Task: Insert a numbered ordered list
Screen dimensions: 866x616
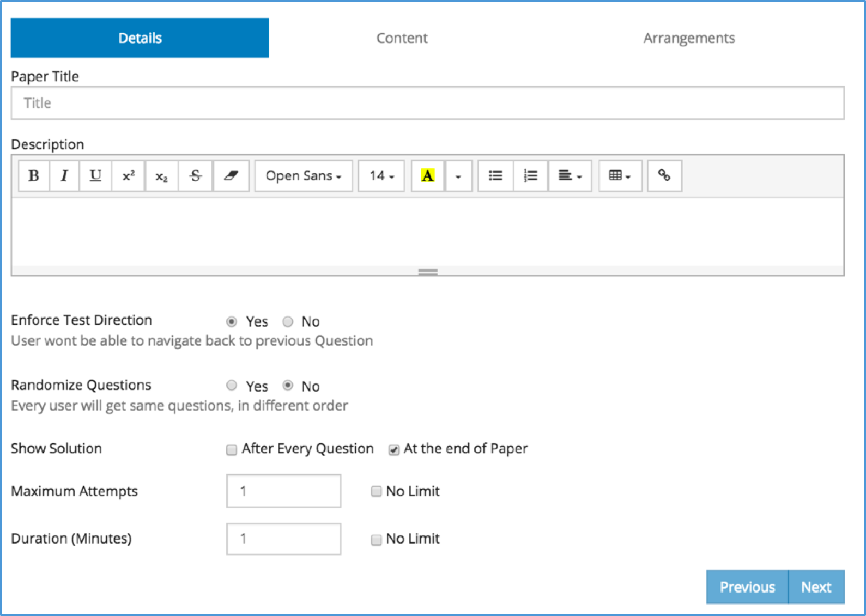Action: click(x=530, y=176)
